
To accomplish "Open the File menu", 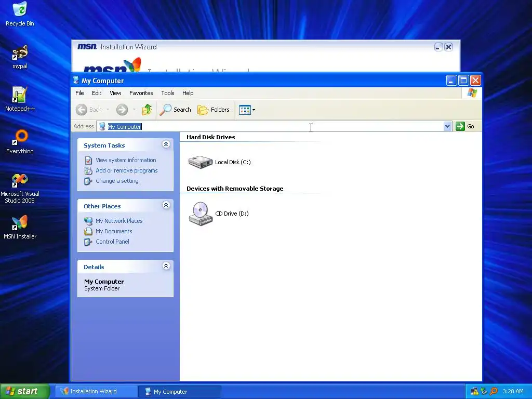I will (x=79, y=93).
